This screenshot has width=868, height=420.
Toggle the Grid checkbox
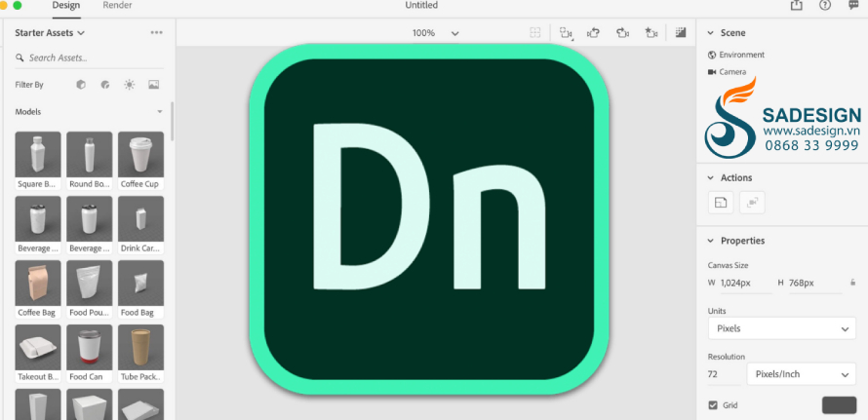click(713, 405)
